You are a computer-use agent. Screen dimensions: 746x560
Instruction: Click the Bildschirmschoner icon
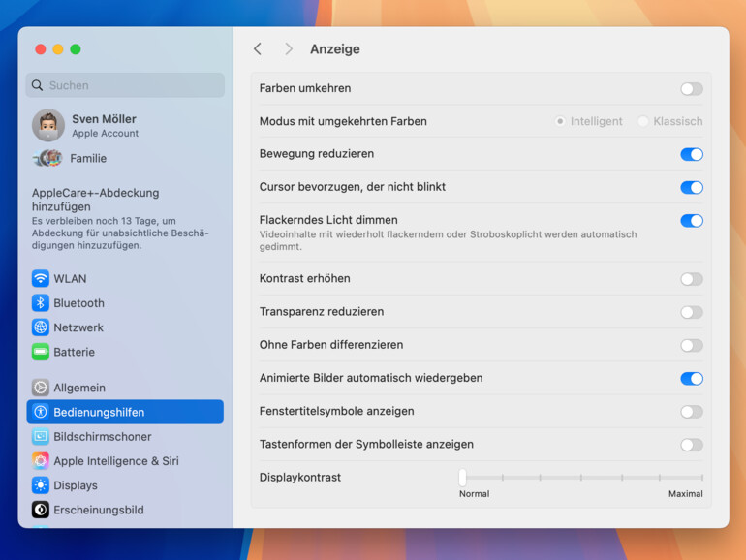41,436
